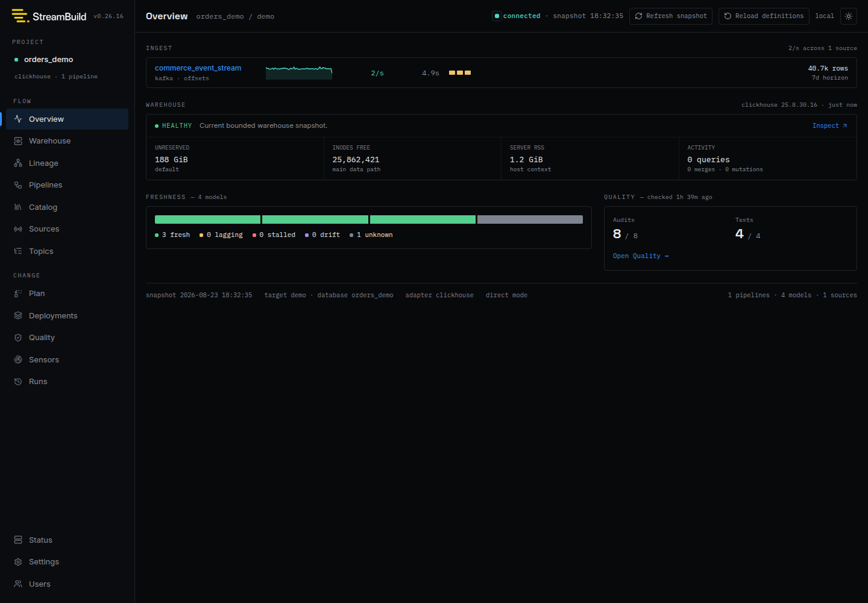View Runs history
This screenshot has height=603, width=868.
pyautogui.click(x=68, y=382)
